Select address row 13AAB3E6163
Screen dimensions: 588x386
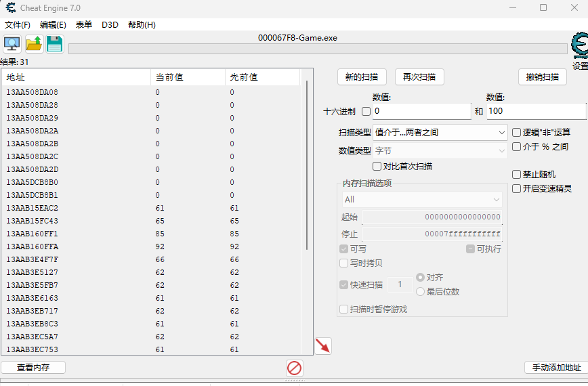[151, 298]
